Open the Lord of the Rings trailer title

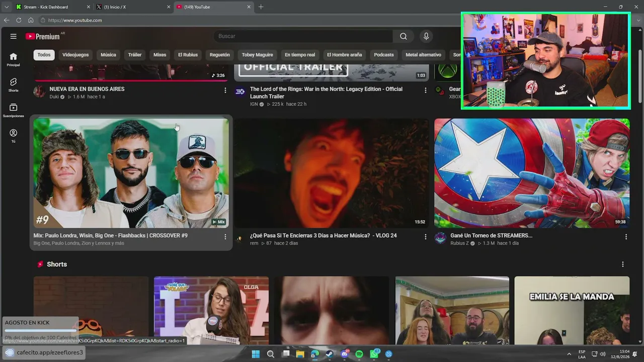tap(326, 93)
